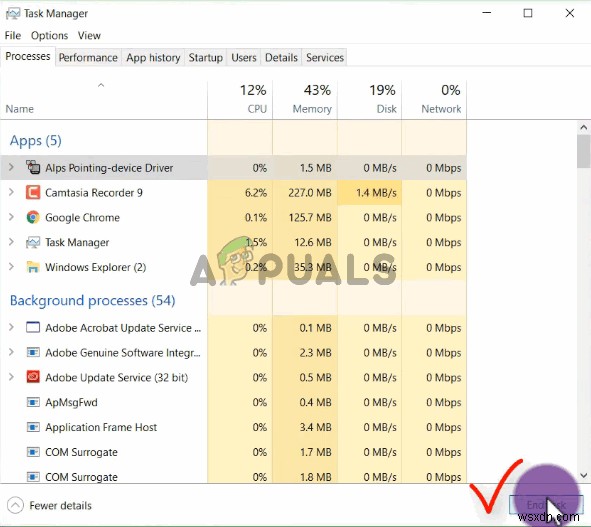Sort by the Disk column header
The height and width of the screenshot is (527, 591).
point(369,99)
